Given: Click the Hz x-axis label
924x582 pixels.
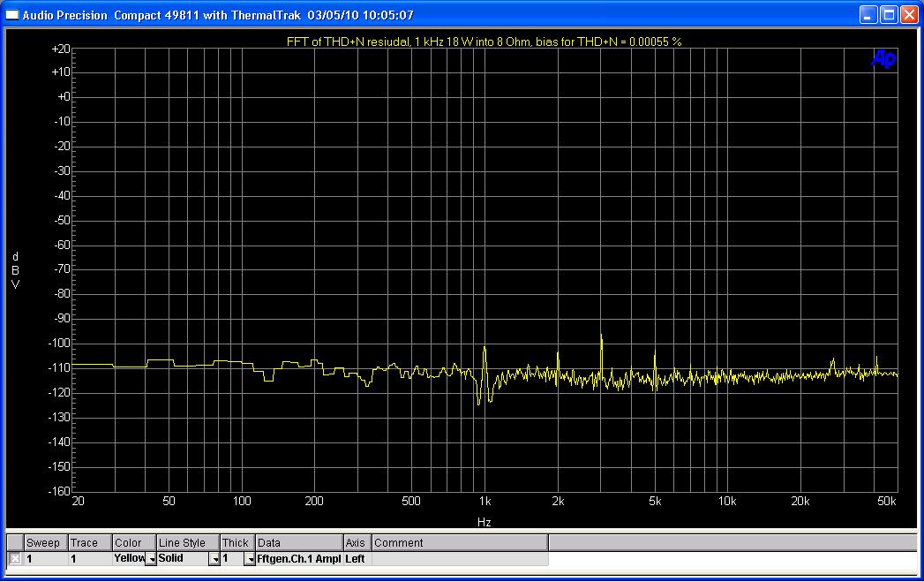Looking at the screenshot, I should [484, 522].
